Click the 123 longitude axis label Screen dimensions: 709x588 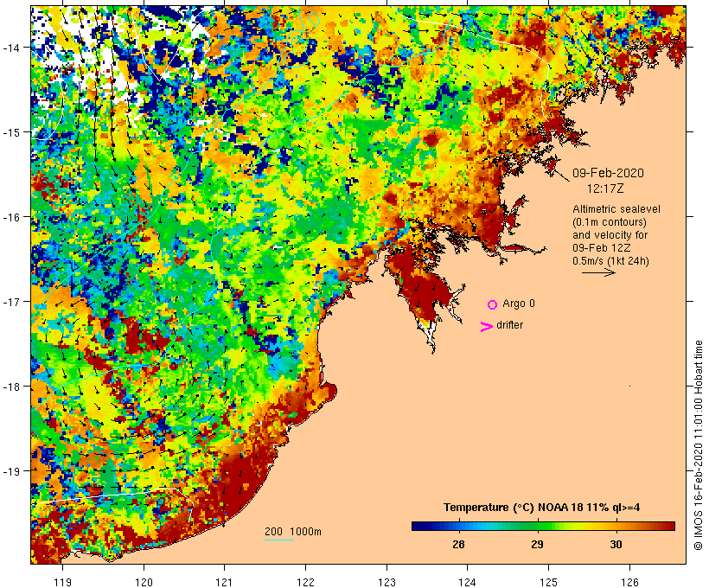(386, 582)
